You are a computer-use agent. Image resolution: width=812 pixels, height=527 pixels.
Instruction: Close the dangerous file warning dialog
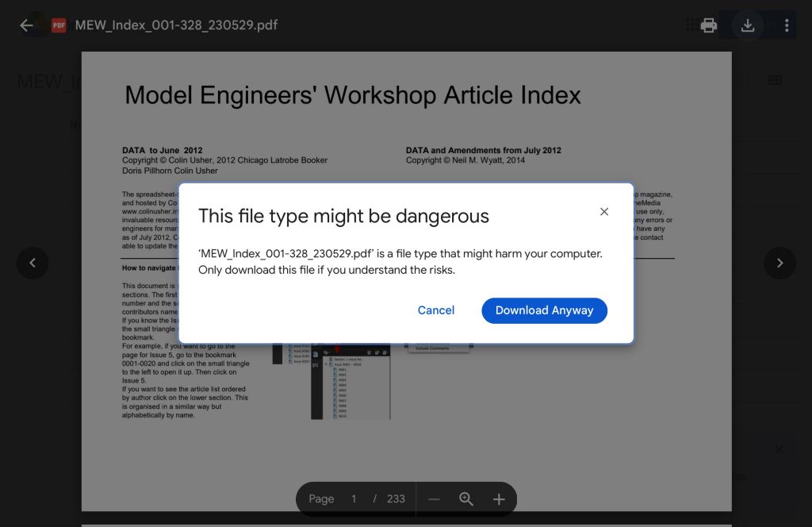tap(603, 211)
